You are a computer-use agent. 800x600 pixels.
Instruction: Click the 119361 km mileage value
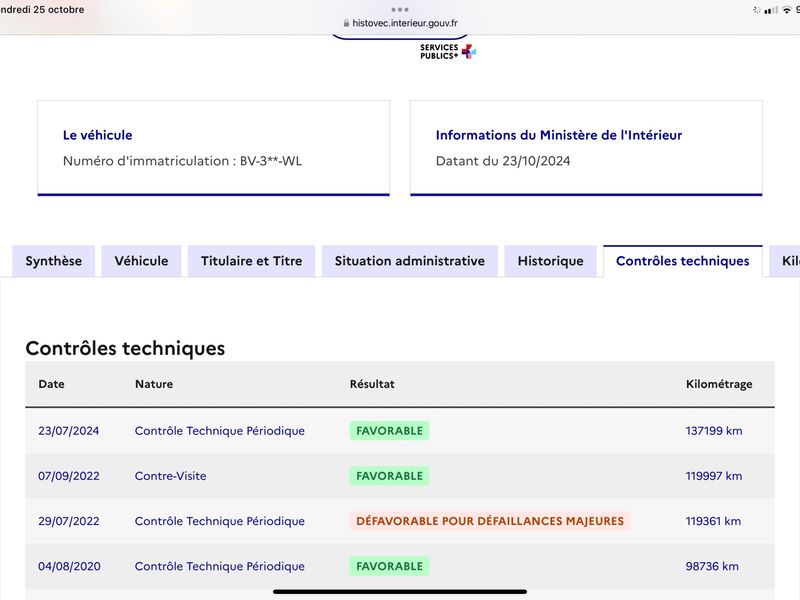(x=713, y=521)
